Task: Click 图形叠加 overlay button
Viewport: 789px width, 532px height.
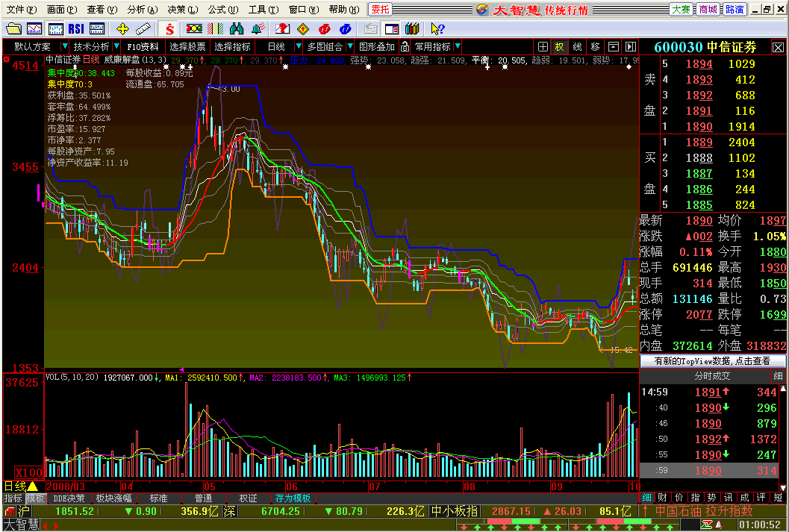Action: (377, 47)
